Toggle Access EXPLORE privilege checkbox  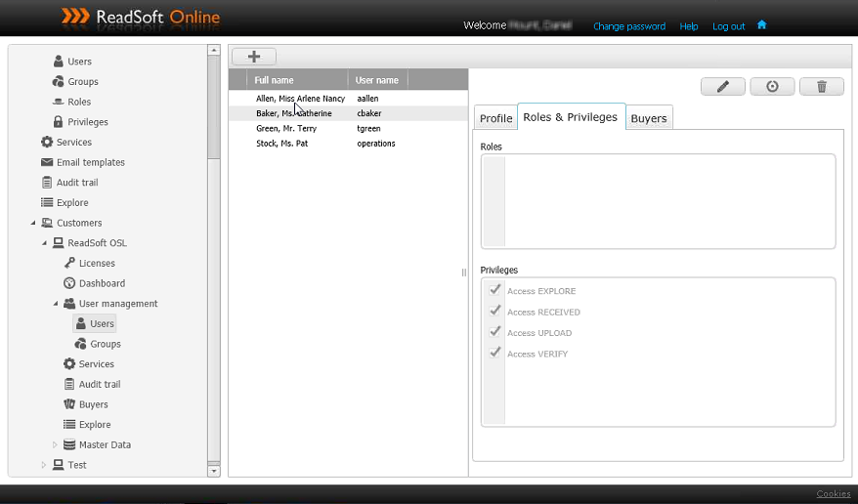[x=495, y=290]
